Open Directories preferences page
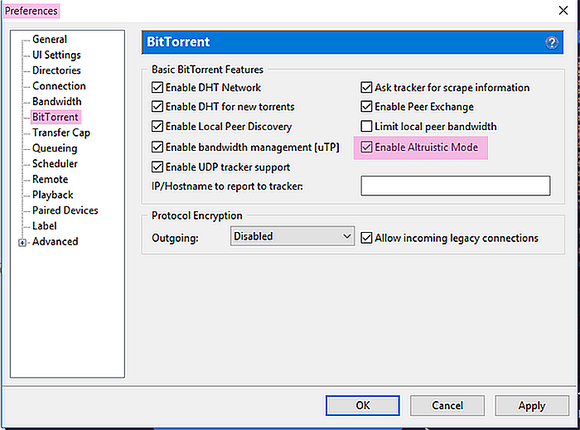 (x=56, y=70)
